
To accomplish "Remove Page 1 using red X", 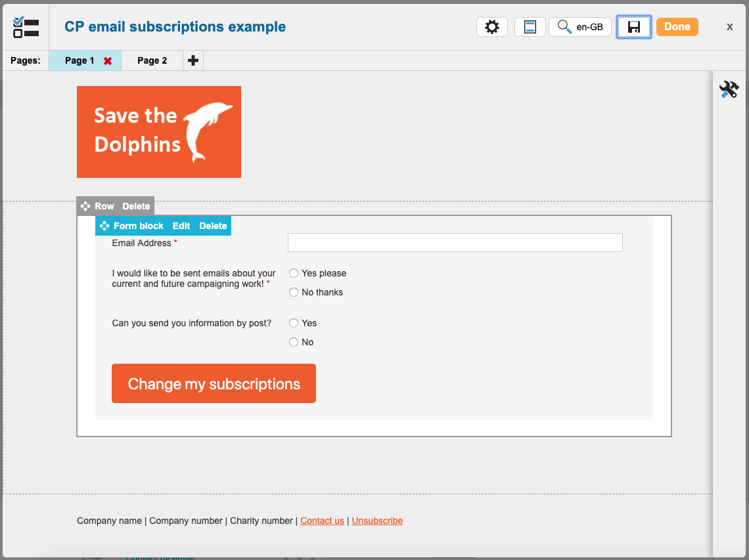I will click(x=108, y=61).
